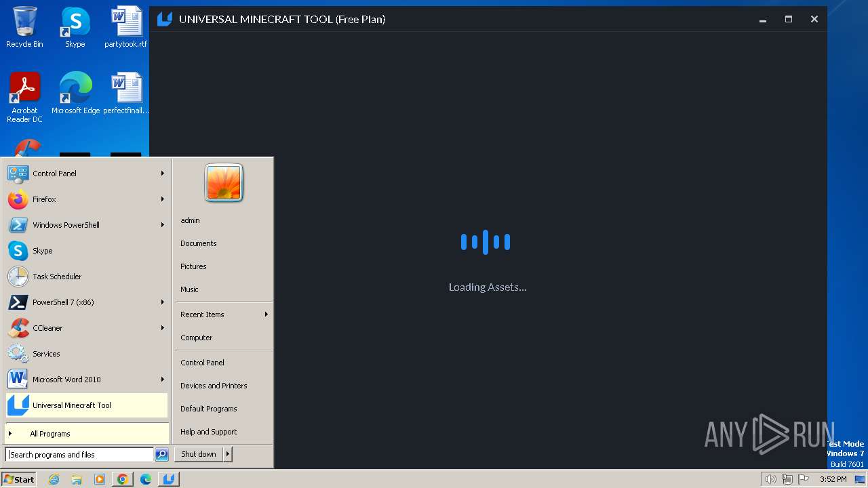Launch PowerShell 7 (x86) from Start menu
The width and height of the screenshot is (868, 488).
[86, 302]
